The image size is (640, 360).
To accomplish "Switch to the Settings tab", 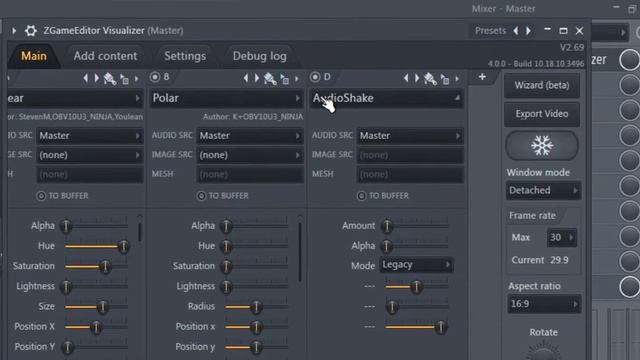I will pyautogui.click(x=185, y=56).
